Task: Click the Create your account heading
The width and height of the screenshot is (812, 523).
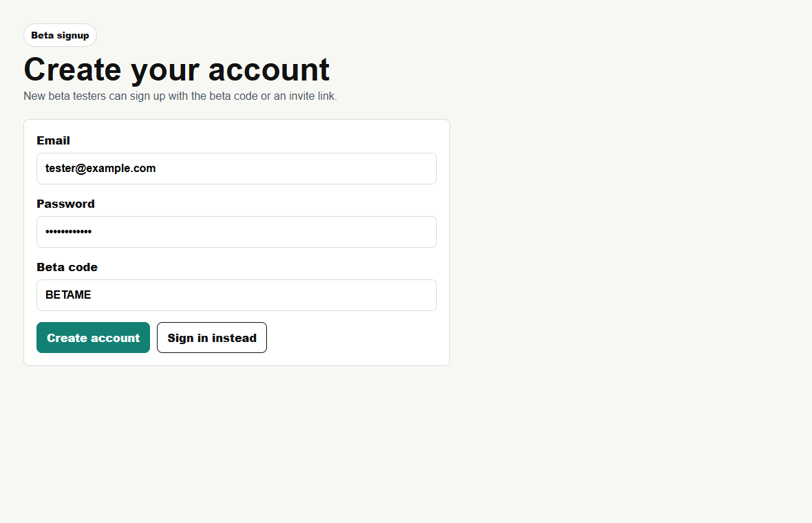Action: click(177, 70)
